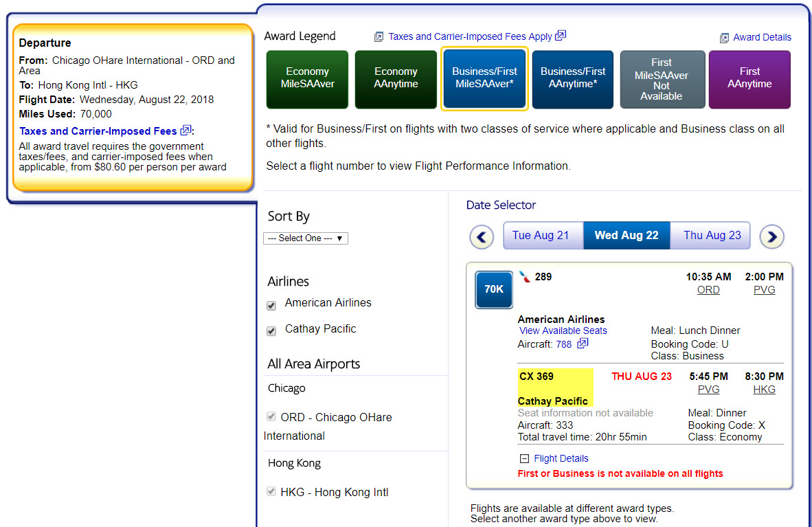Click 'Meal: Lunch Dinner' text
812x527 pixels.
(x=695, y=330)
